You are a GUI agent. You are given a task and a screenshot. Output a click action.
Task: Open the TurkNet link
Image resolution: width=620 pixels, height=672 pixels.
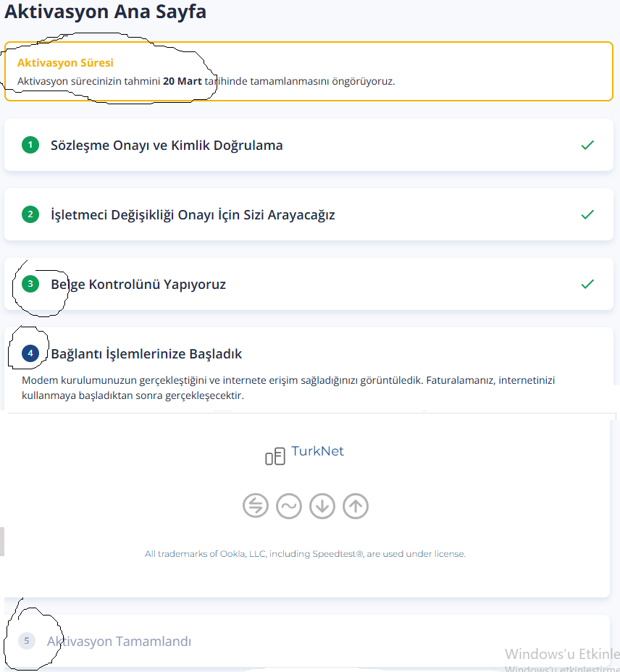(317, 451)
